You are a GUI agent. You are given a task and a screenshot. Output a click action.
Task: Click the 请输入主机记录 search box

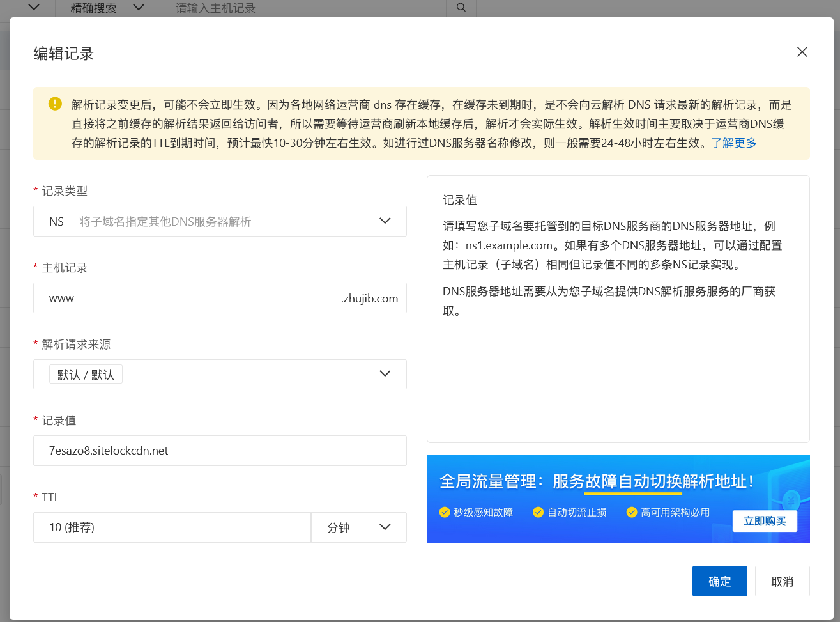[x=307, y=8]
